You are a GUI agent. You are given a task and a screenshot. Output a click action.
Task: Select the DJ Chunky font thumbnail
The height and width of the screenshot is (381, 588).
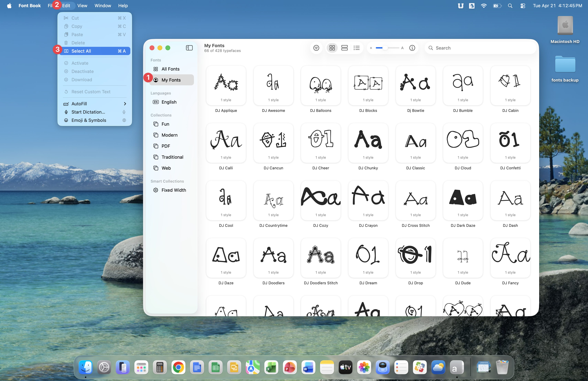pyautogui.click(x=368, y=143)
